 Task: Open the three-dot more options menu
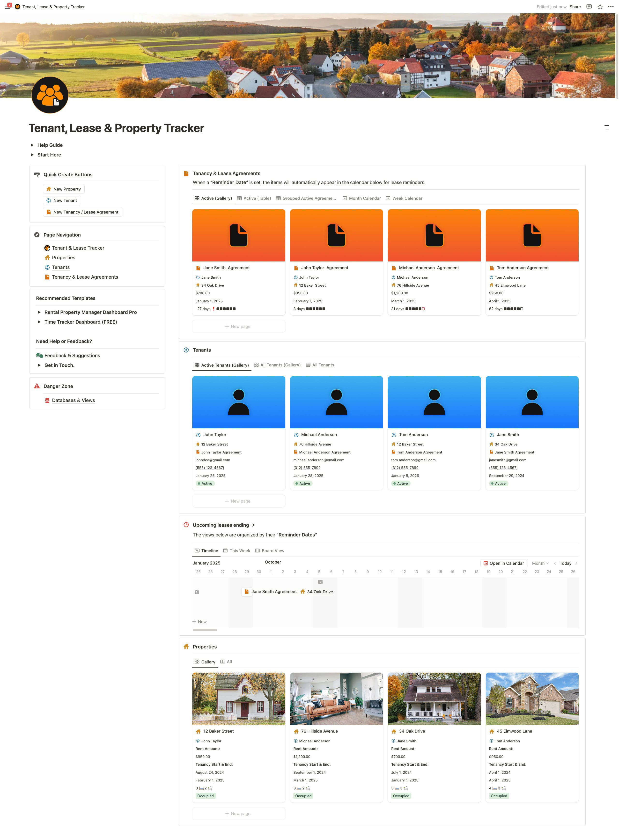point(611,7)
